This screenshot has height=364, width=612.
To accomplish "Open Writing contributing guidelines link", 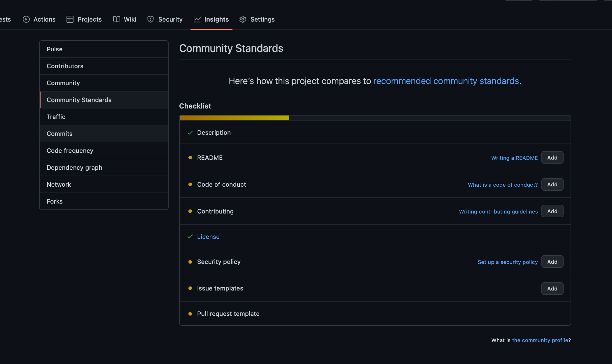I will point(498,211).
